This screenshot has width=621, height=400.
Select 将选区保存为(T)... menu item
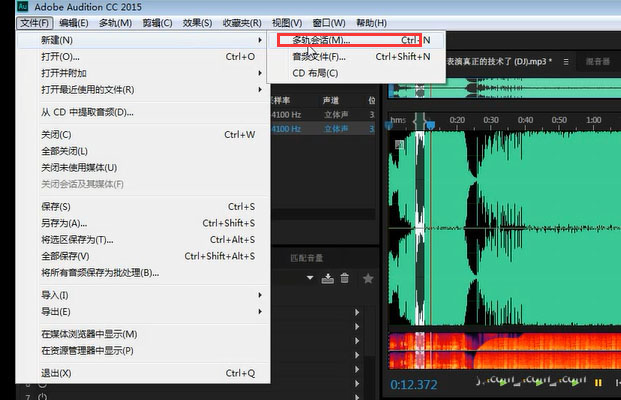coord(143,240)
